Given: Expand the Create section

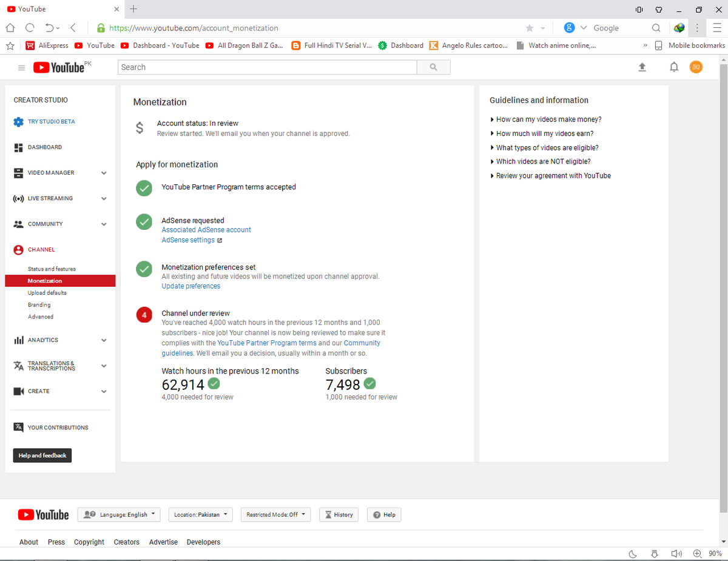Looking at the screenshot, I should [104, 392].
